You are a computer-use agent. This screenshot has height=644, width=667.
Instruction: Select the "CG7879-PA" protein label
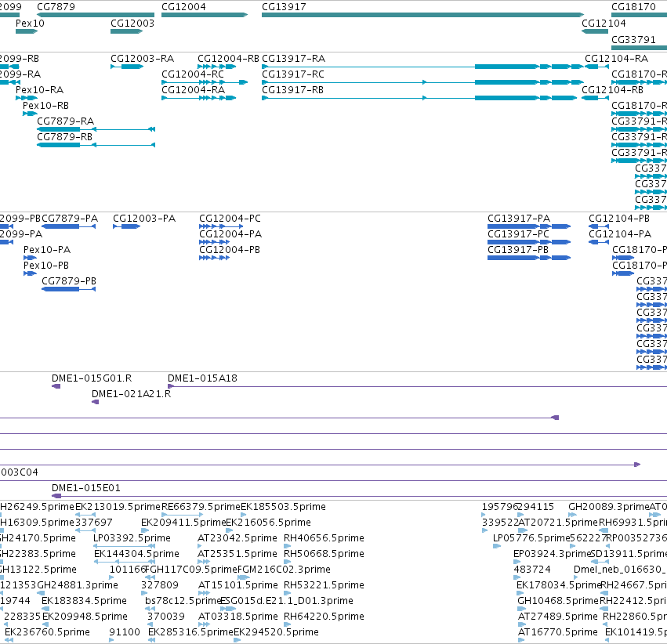pyautogui.click(x=70, y=218)
